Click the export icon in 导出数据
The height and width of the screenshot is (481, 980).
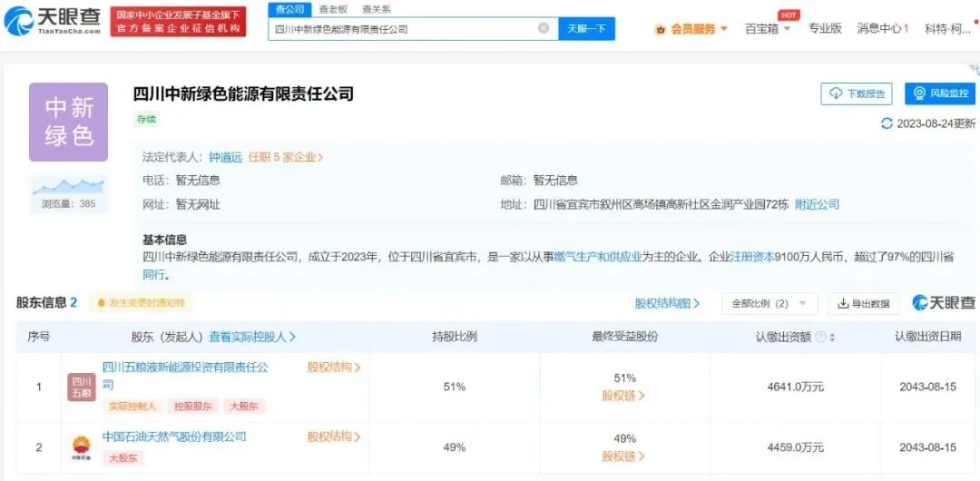point(843,303)
